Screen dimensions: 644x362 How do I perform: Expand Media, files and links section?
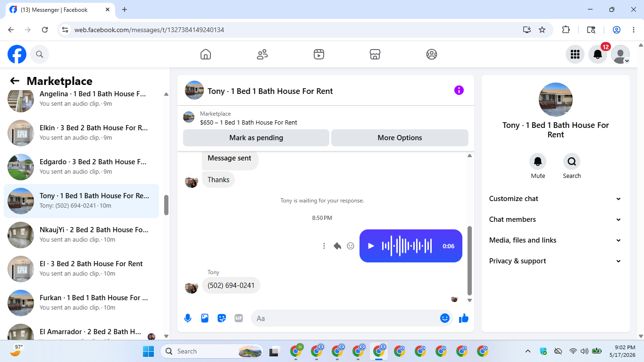555,240
